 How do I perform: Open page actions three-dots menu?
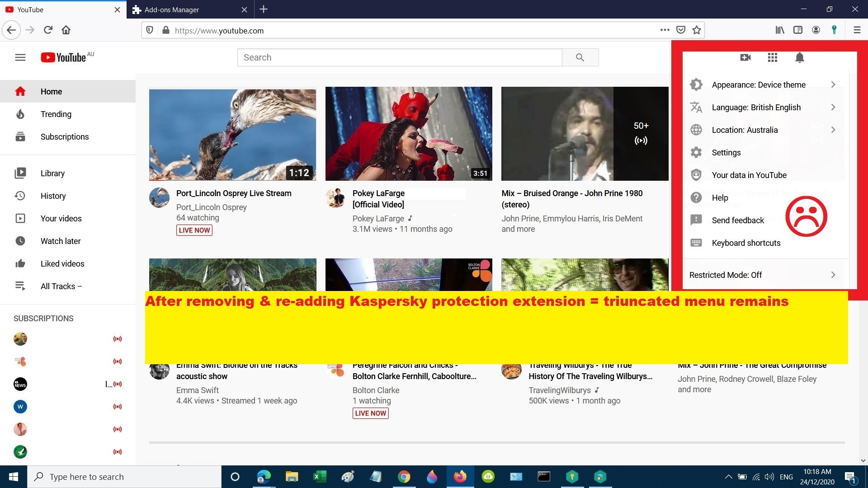665,30
